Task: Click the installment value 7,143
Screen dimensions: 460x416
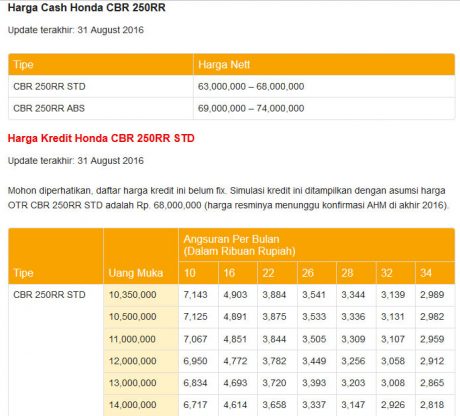Action: coord(195,295)
